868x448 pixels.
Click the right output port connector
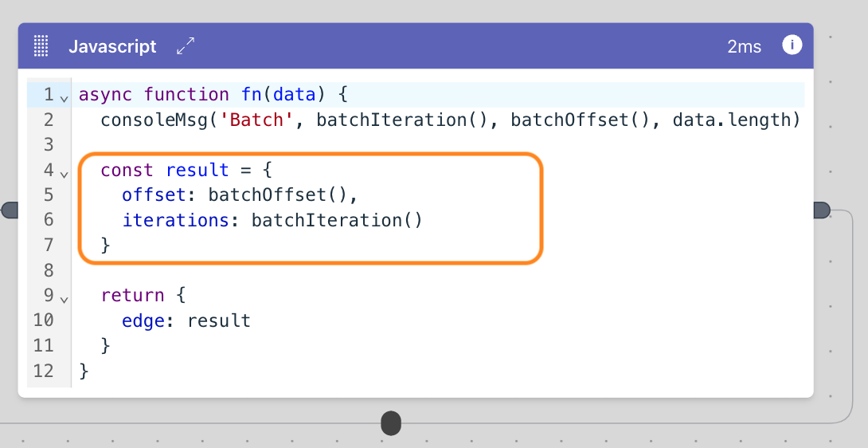(822, 210)
